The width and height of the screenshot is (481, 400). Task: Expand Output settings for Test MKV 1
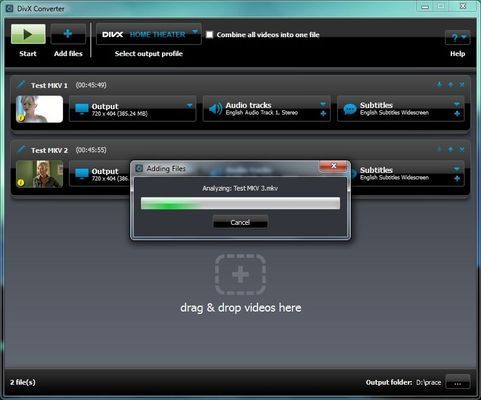coord(190,105)
